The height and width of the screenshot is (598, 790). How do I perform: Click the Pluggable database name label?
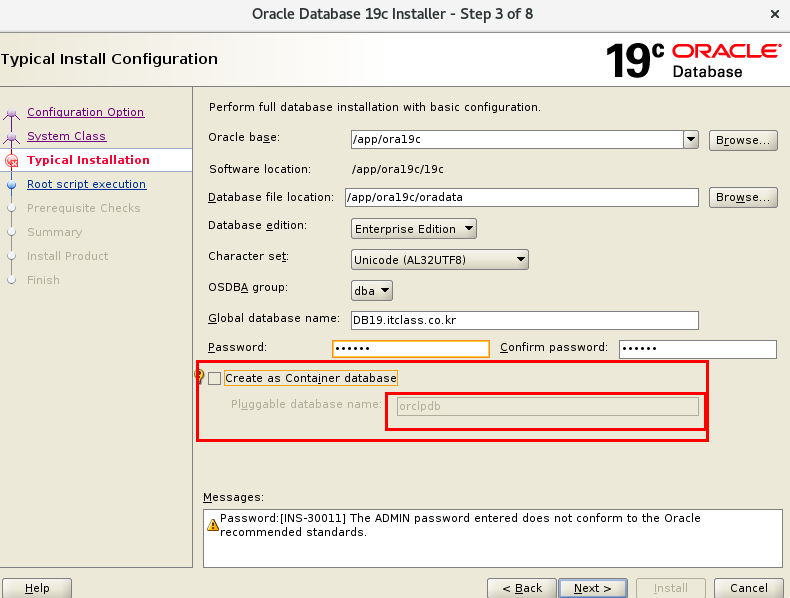306,404
